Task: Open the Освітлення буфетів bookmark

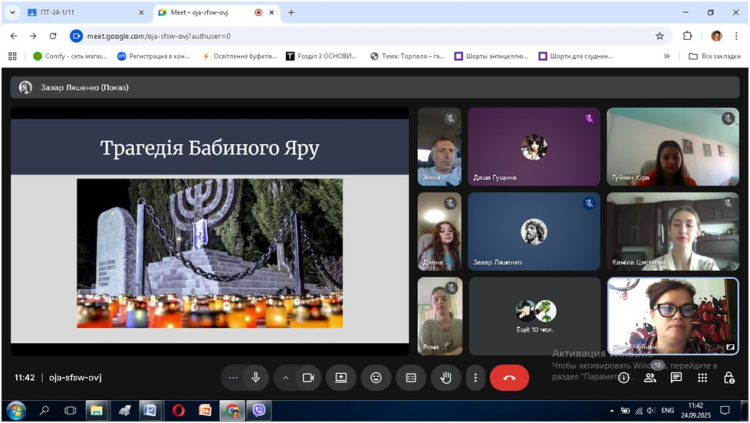Action: (240, 56)
